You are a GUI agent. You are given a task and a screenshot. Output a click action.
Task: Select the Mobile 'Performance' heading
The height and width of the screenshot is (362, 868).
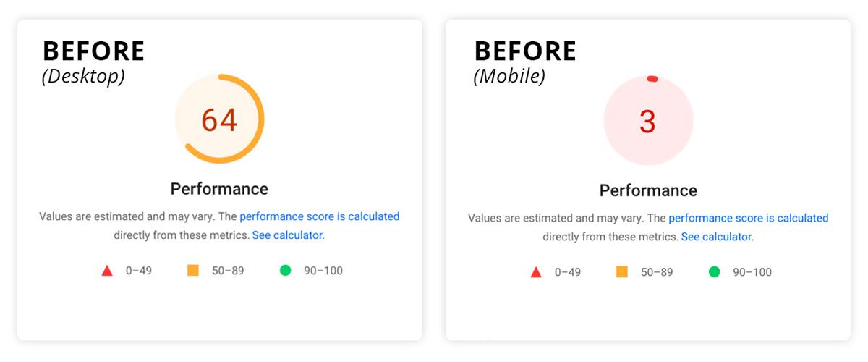648,190
